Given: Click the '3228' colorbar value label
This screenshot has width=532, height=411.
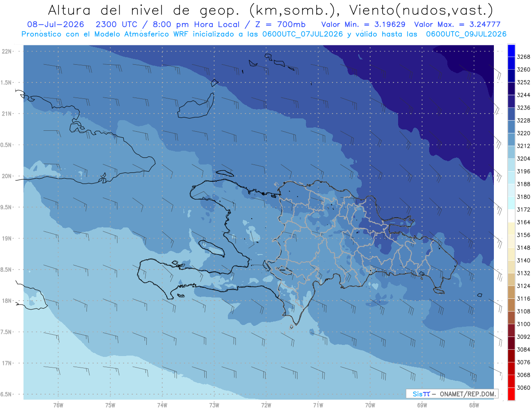Looking at the screenshot, I should 524,120.
